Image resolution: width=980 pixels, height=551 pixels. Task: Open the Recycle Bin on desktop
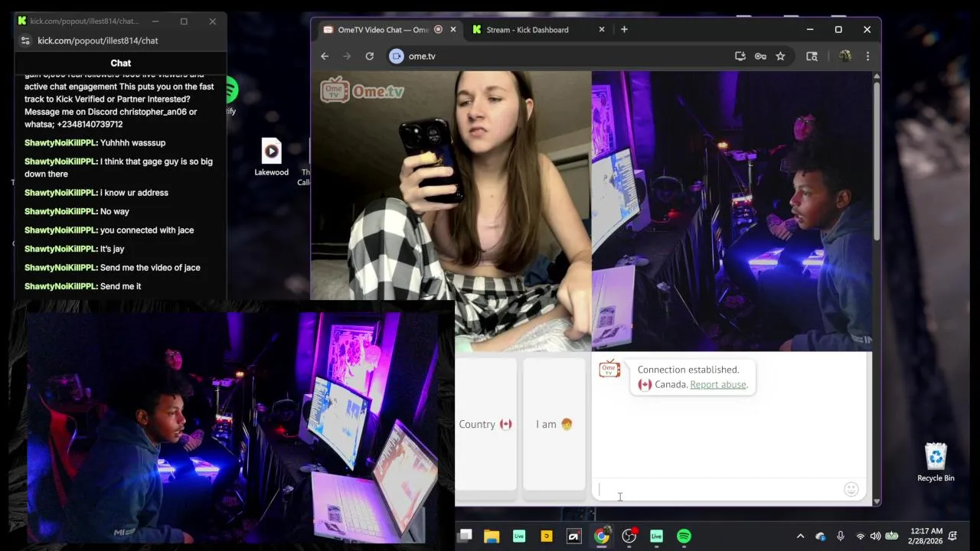[936, 462]
